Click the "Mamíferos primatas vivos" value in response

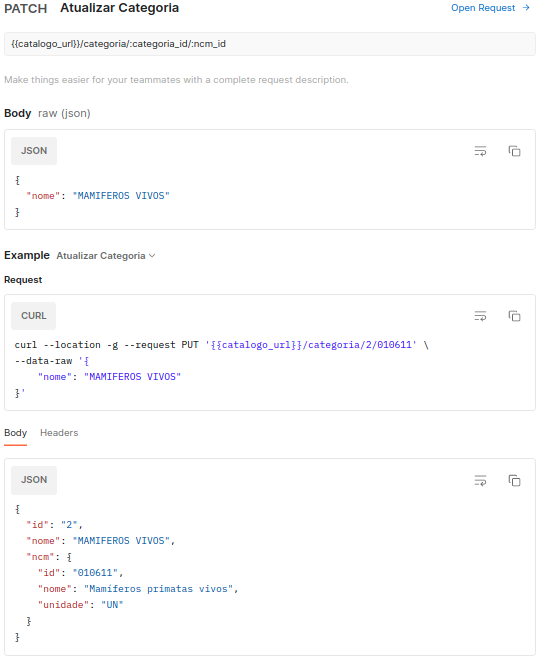(161, 589)
